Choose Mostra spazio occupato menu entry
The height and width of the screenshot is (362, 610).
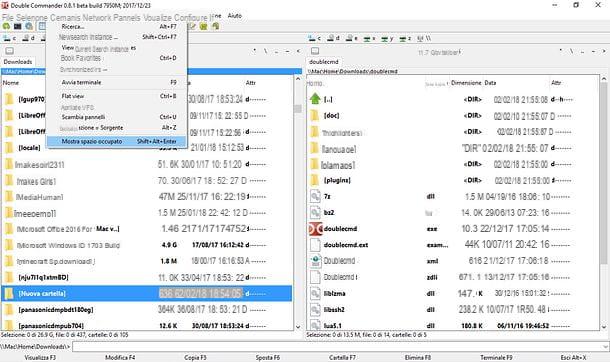click(117, 141)
